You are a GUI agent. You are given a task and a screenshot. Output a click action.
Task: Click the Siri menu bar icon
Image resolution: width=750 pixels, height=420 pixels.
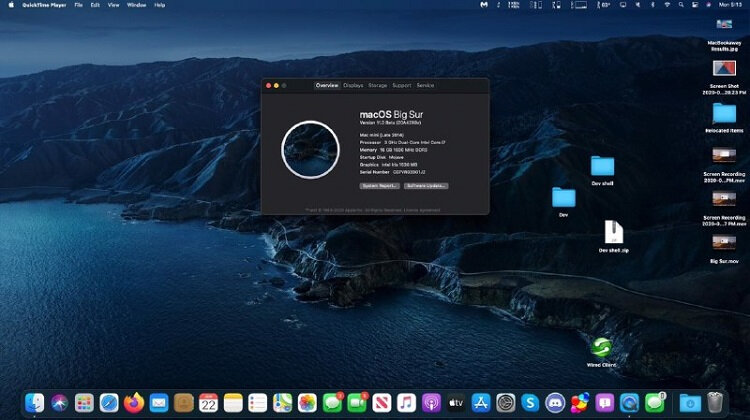click(x=708, y=5)
